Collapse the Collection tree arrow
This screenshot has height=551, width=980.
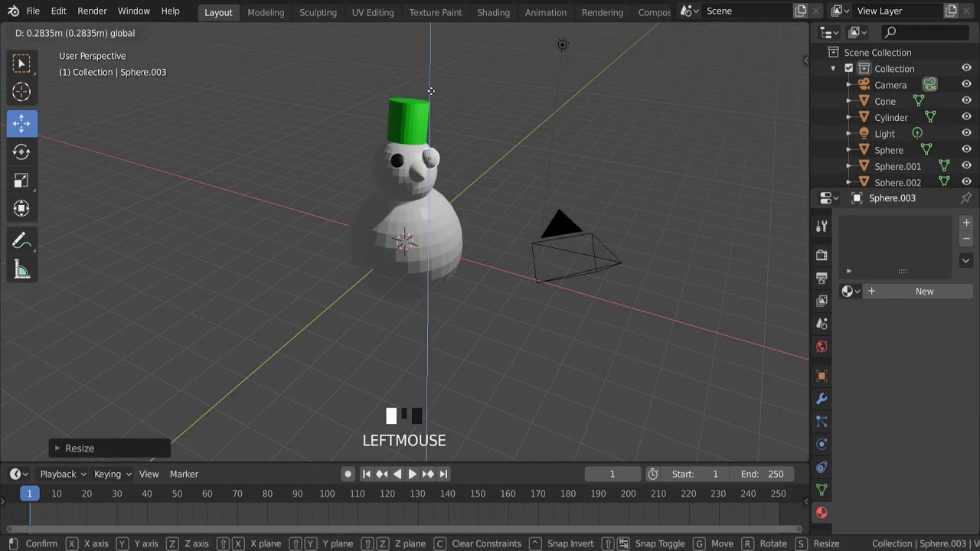tap(833, 69)
